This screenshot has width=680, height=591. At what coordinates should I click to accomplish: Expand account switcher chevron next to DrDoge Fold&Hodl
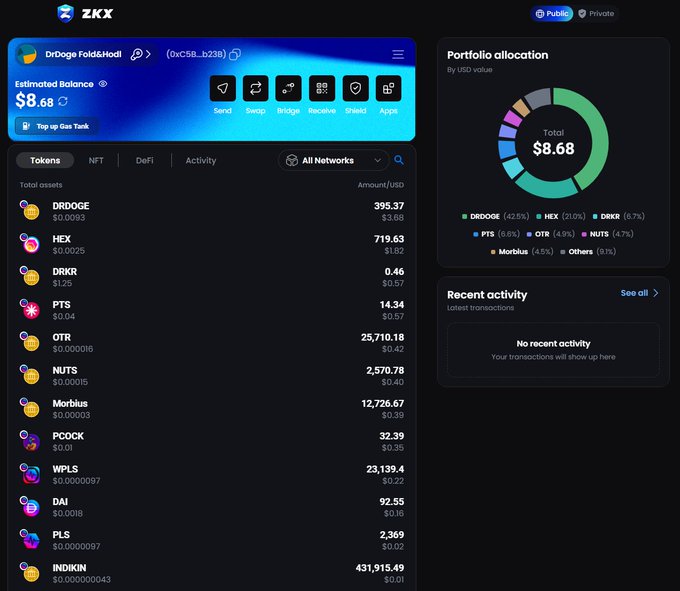tap(148, 54)
